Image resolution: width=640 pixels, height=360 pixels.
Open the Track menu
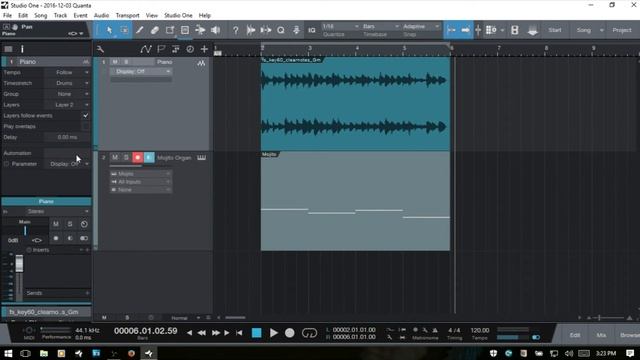pos(60,16)
